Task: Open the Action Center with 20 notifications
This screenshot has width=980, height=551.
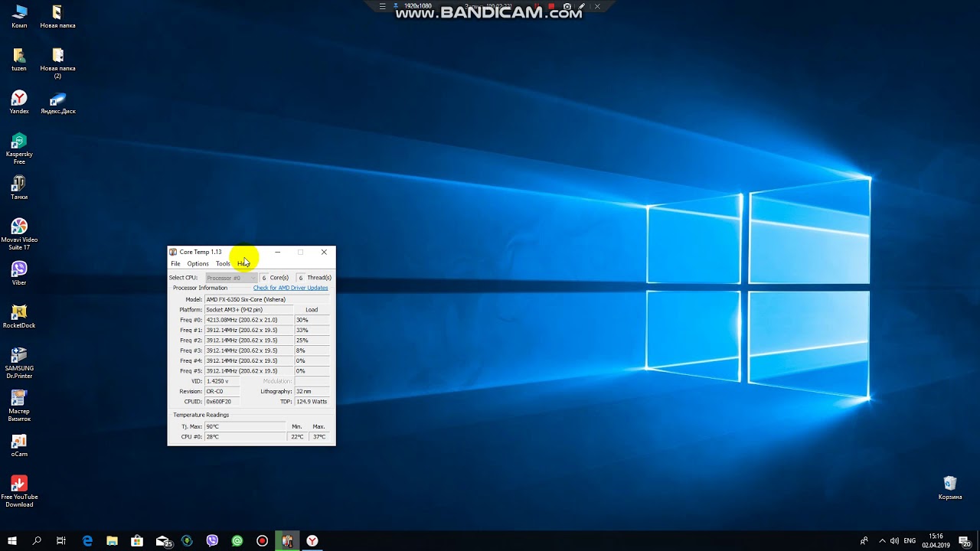Action: click(x=965, y=541)
